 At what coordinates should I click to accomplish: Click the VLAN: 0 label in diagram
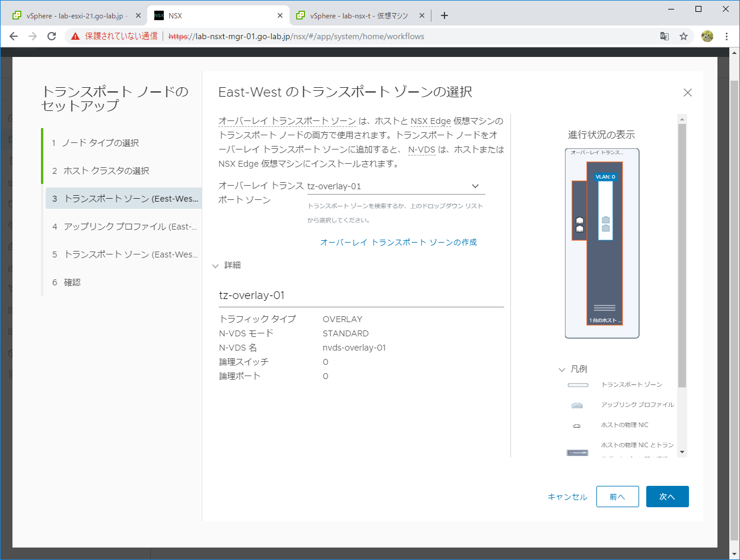(x=605, y=177)
